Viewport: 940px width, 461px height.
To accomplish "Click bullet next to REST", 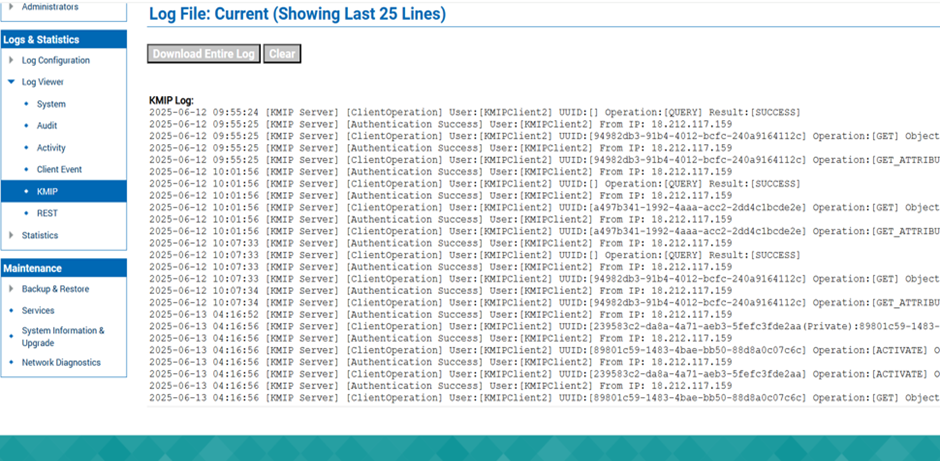I will (26, 213).
